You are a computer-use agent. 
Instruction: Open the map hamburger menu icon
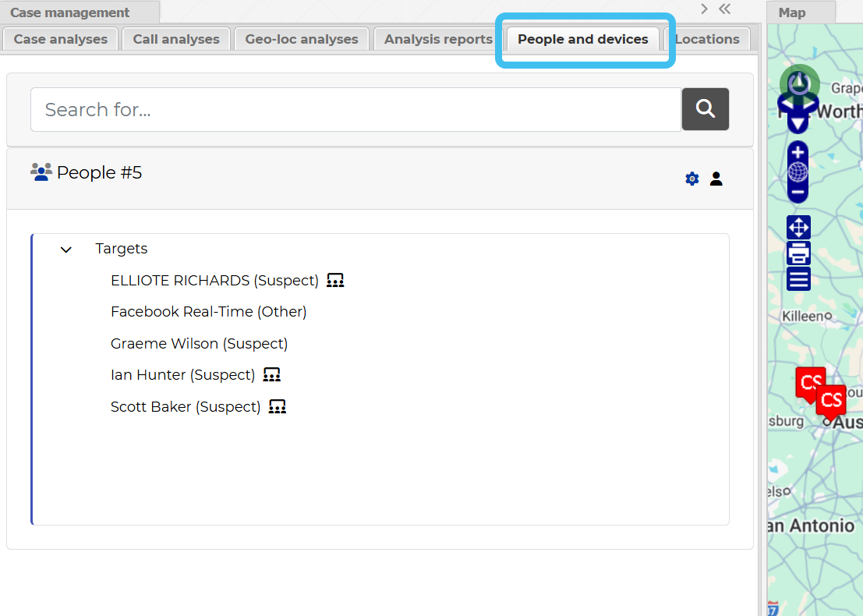click(798, 279)
